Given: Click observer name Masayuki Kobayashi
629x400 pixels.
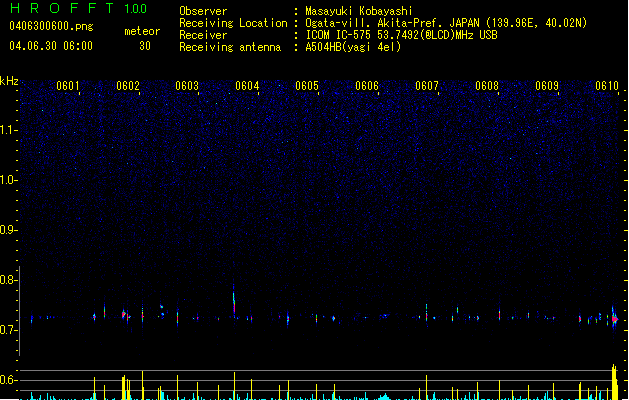Looking at the screenshot, I should point(359,11).
